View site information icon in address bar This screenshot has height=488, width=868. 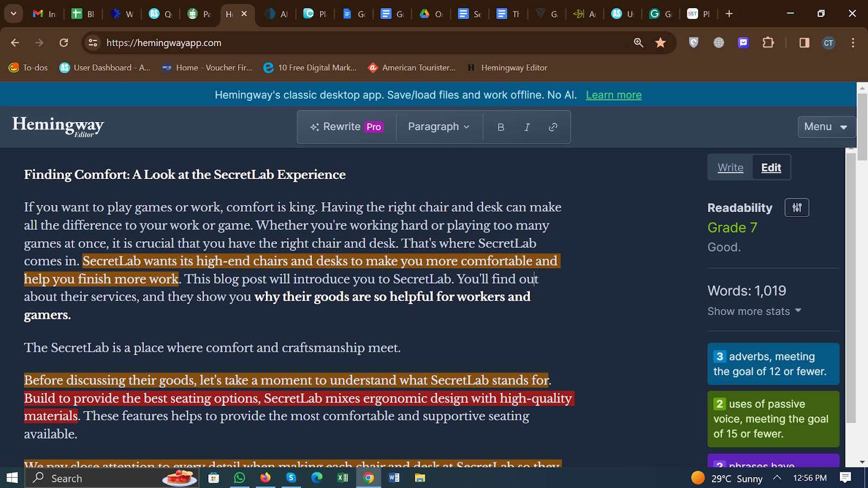(93, 43)
